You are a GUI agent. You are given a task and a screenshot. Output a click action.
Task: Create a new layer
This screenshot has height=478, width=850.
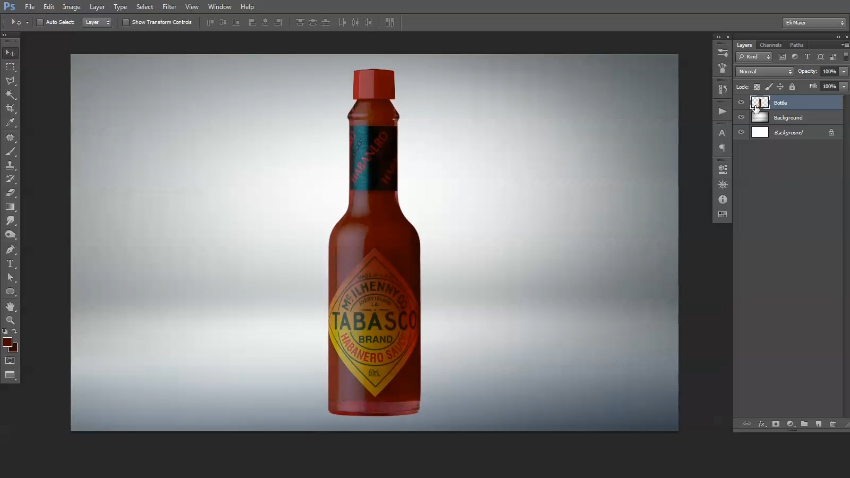pos(819,424)
